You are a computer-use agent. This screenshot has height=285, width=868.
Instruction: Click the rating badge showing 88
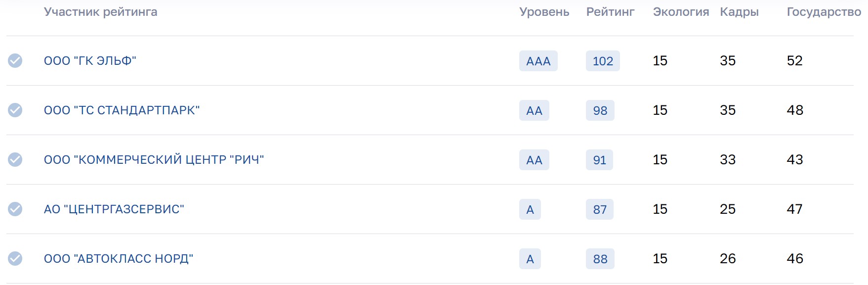[x=600, y=259]
